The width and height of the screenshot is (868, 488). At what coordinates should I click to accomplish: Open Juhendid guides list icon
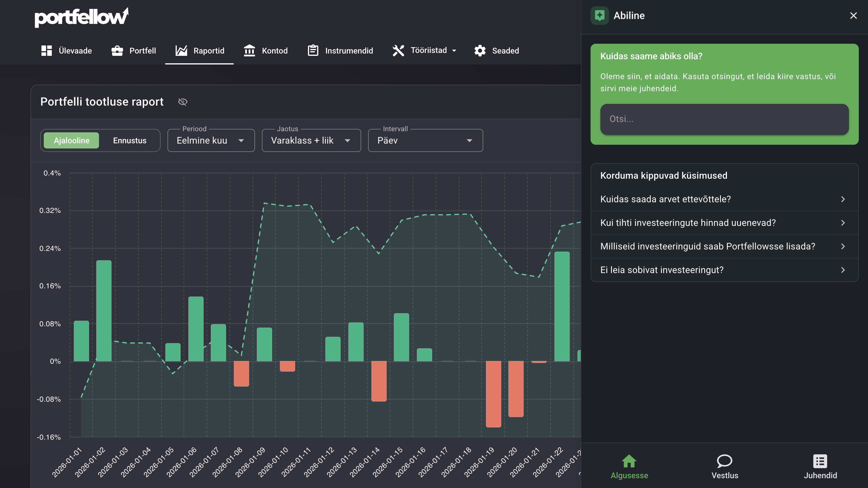[x=820, y=461]
